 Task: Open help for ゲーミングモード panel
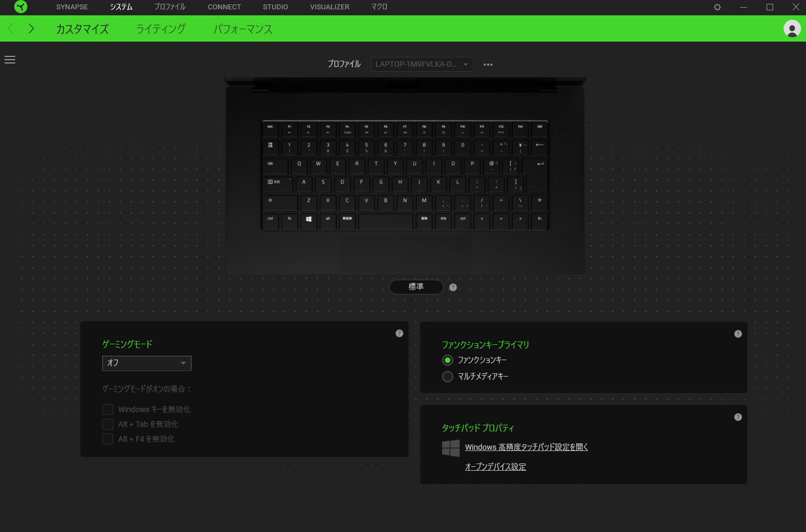tap(399, 333)
